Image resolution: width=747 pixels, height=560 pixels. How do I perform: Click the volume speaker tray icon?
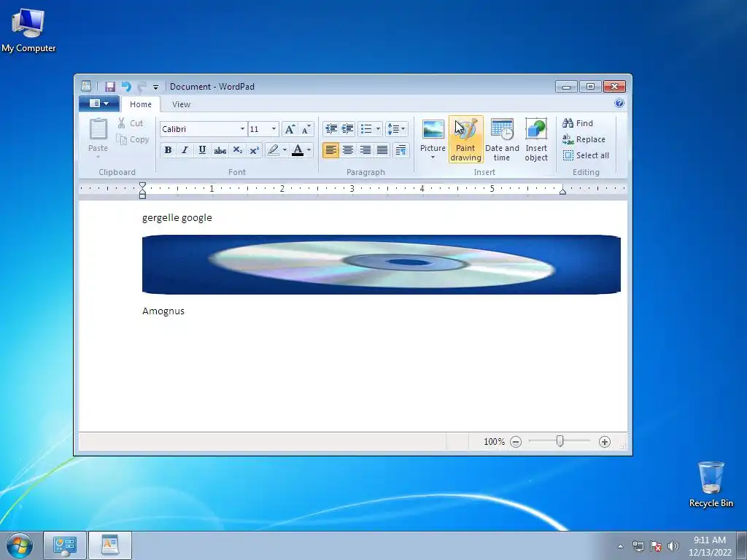pyautogui.click(x=673, y=546)
